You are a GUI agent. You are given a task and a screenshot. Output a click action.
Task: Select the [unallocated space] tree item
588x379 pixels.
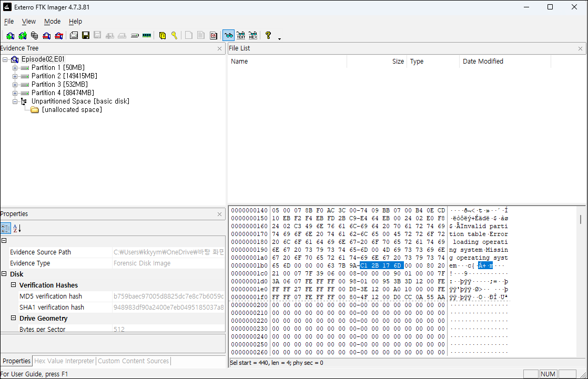[x=72, y=110]
